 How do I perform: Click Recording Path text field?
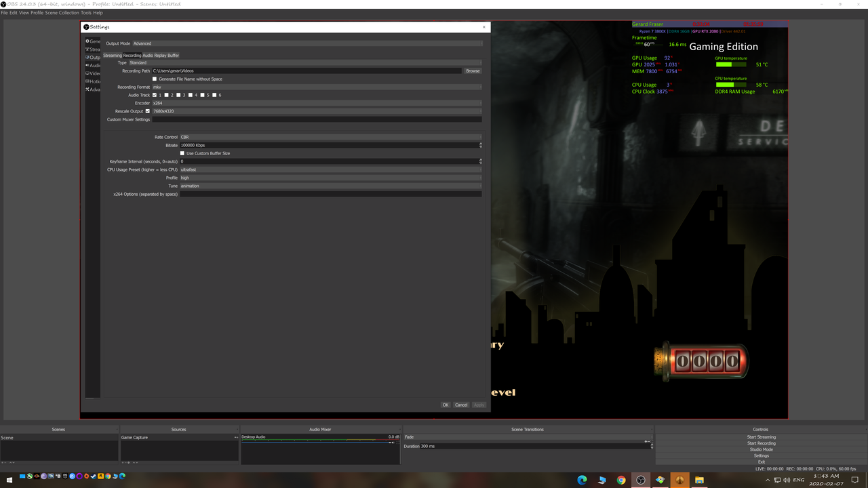click(x=307, y=70)
